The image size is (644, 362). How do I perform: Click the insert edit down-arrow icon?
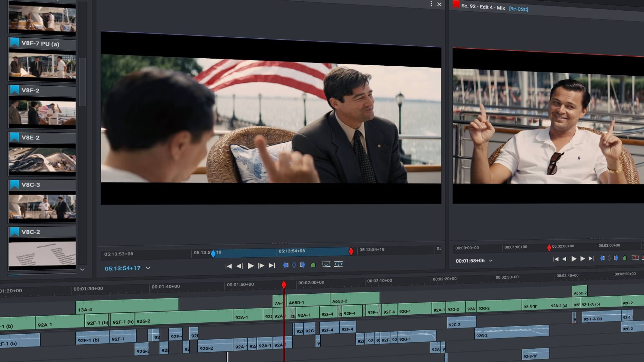(x=326, y=264)
